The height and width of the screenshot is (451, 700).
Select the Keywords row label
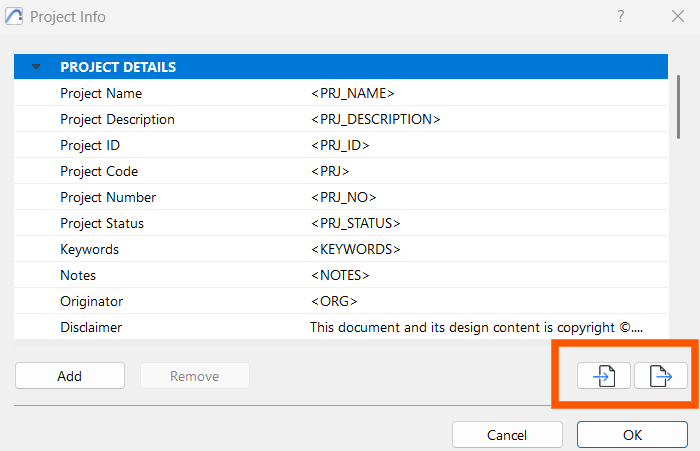pyautogui.click(x=89, y=249)
